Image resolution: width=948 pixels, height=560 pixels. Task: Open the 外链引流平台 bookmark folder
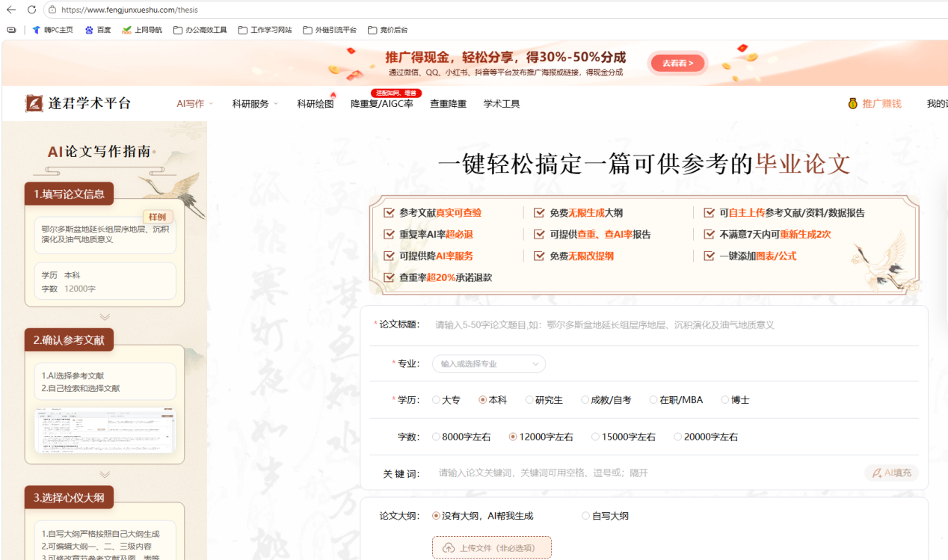(330, 30)
